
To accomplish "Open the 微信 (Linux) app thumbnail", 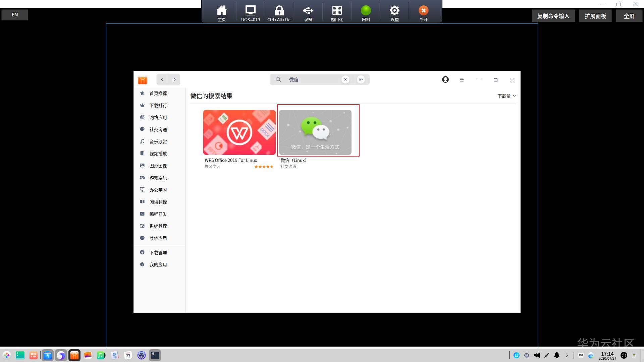I will coord(315,132).
